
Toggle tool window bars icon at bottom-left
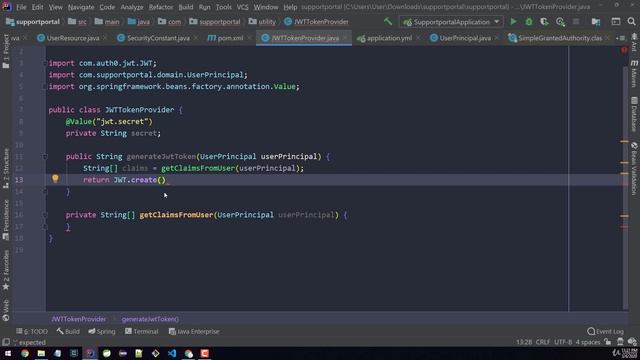[x=6, y=342]
